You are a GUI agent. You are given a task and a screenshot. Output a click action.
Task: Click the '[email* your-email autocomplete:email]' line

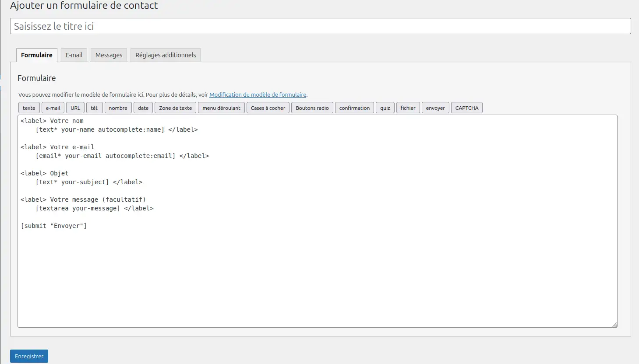[x=122, y=156]
